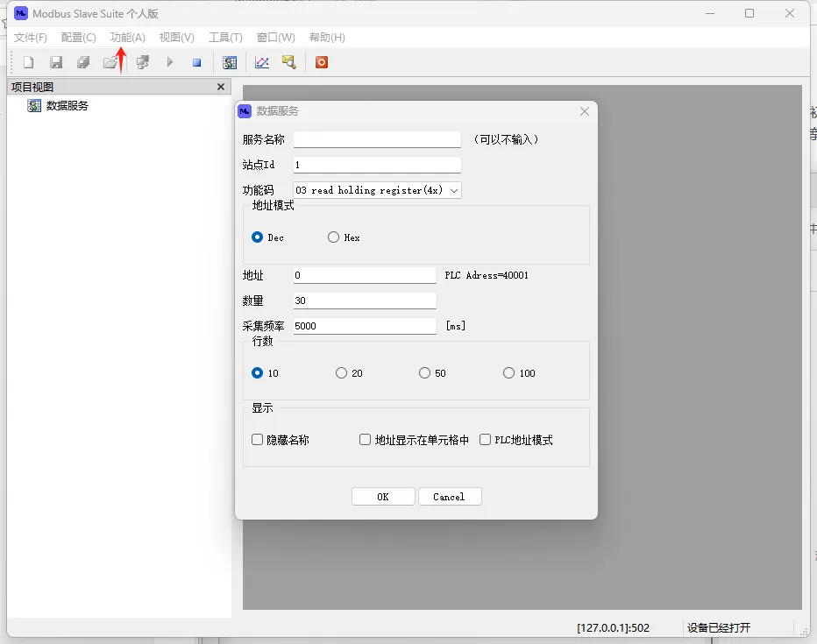817x644 pixels.
Task: Enable the 隐藏名称 checkbox
Action: point(257,439)
